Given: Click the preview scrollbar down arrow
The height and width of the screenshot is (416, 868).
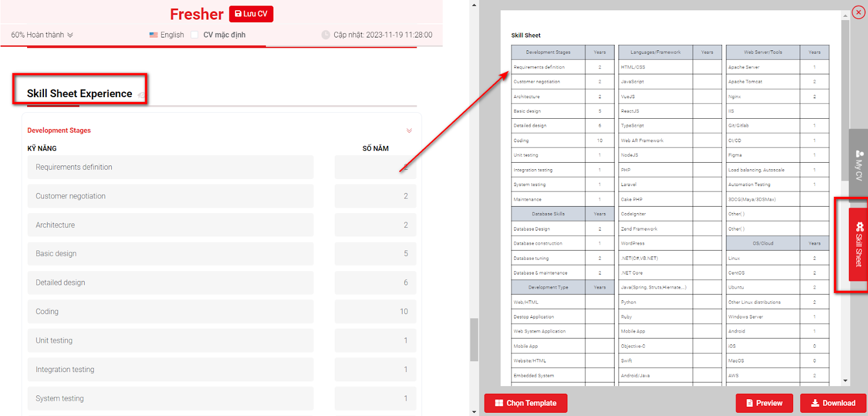Looking at the screenshot, I should (845, 381).
